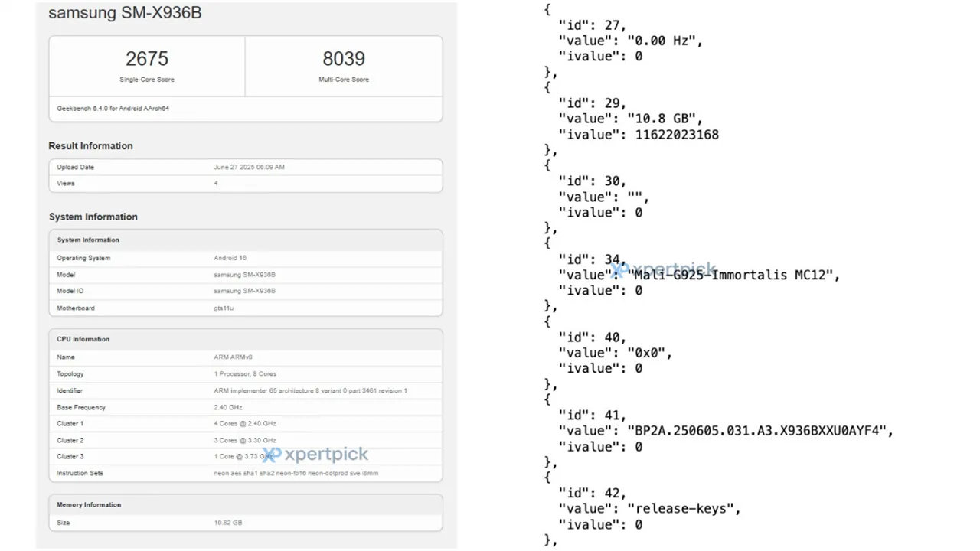Click the page title 'samsung SM-X936B' at the top
This screenshot has width=980, height=551.
125,13
